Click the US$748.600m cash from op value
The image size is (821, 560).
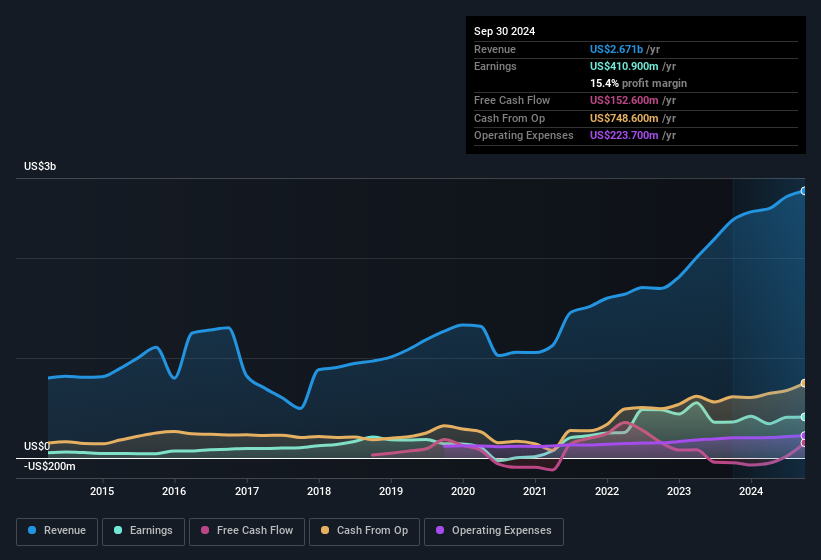coord(624,118)
